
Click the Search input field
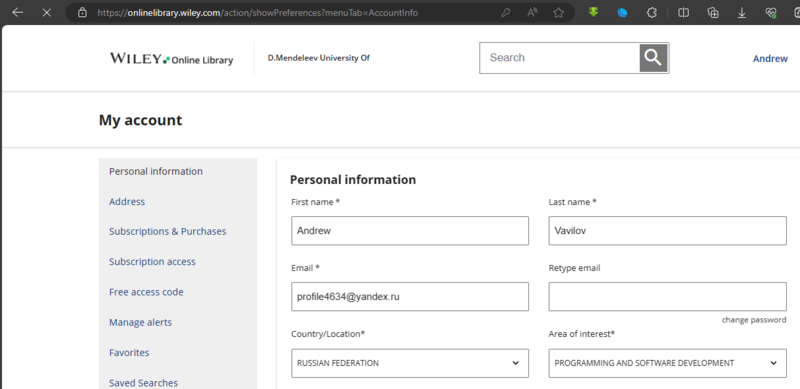pos(559,58)
